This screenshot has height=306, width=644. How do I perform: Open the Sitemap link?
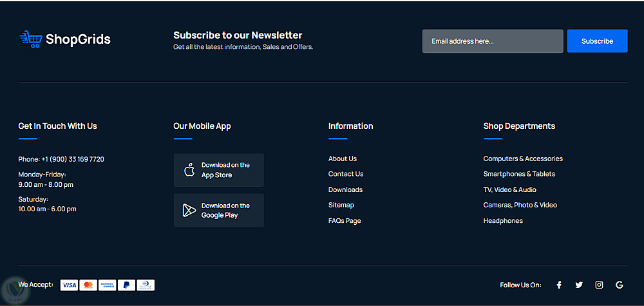pos(341,205)
